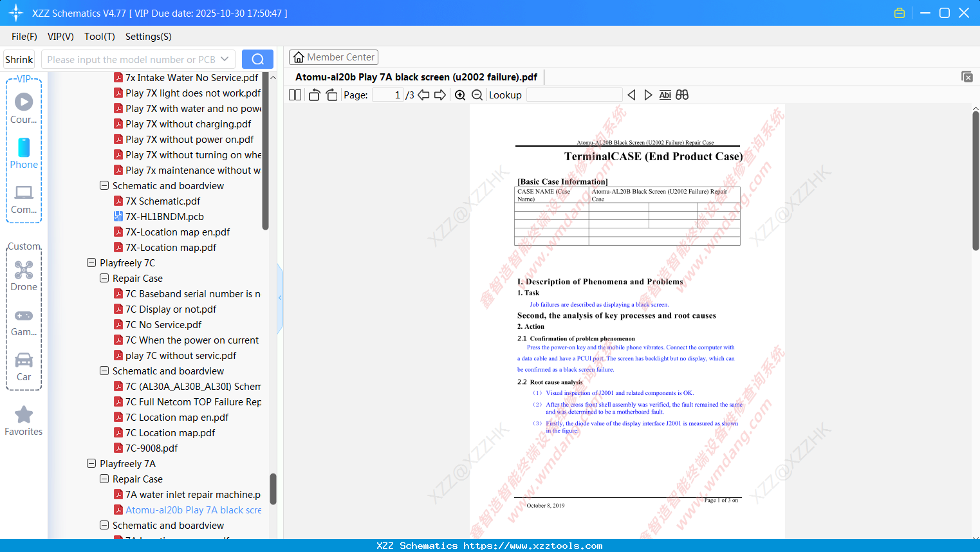The image size is (980, 552).
Task: Toggle the two-page layout view icon
Action: point(295,95)
